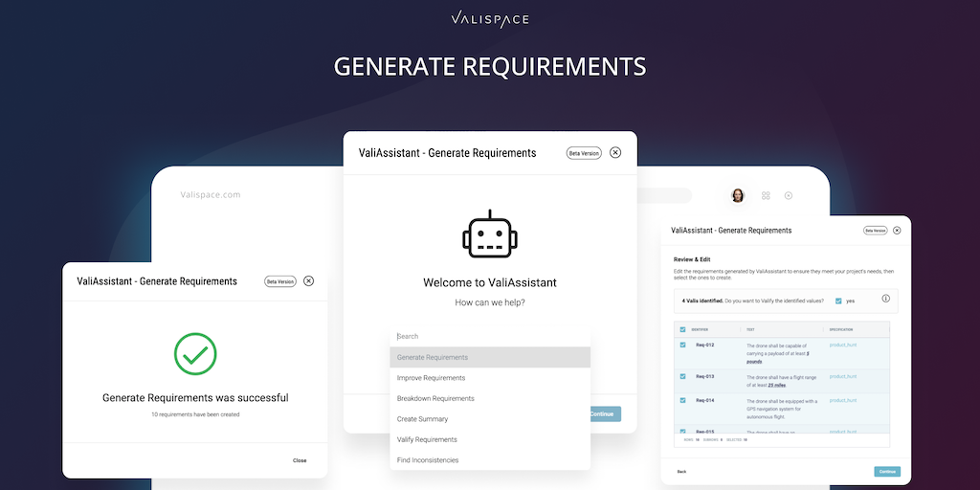The width and height of the screenshot is (980, 490).
Task: Open product_hunt link in Req-013 row
Action: point(842,377)
